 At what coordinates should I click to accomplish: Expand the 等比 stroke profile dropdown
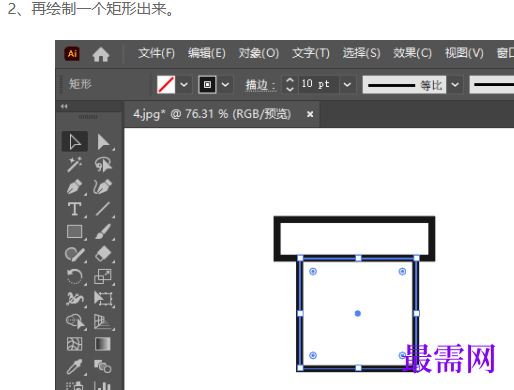click(x=455, y=85)
